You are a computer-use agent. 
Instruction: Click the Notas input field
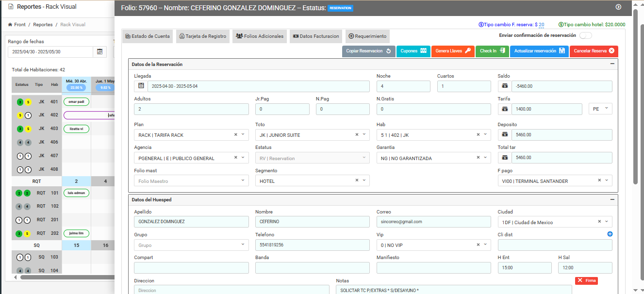coord(454,290)
